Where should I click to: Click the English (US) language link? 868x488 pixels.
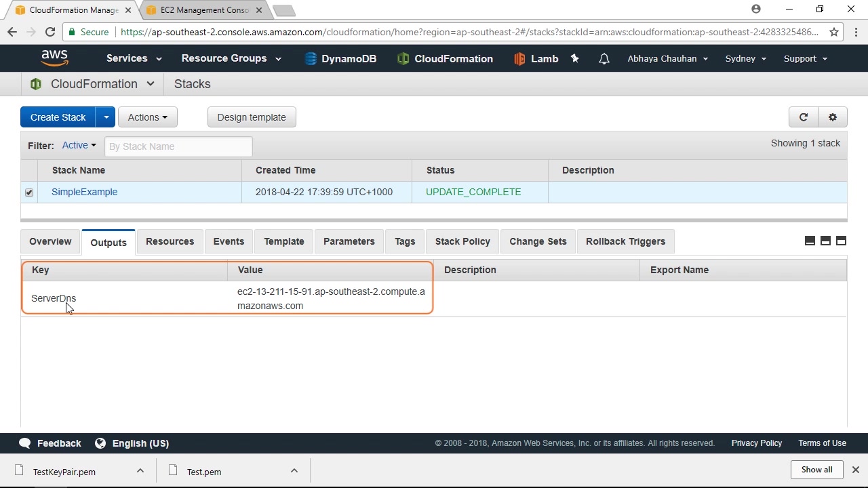point(140,443)
